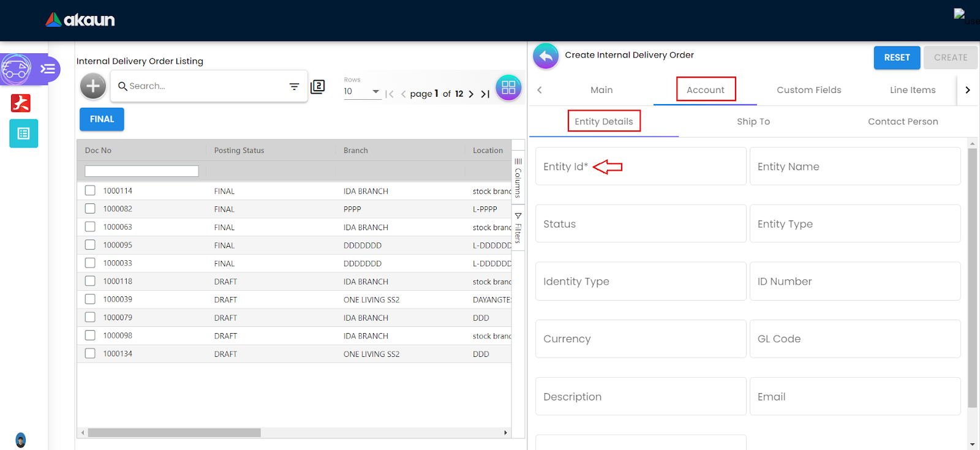Click the multi-page copy icon beside search
The height and width of the screenshot is (450, 980).
point(317,87)
